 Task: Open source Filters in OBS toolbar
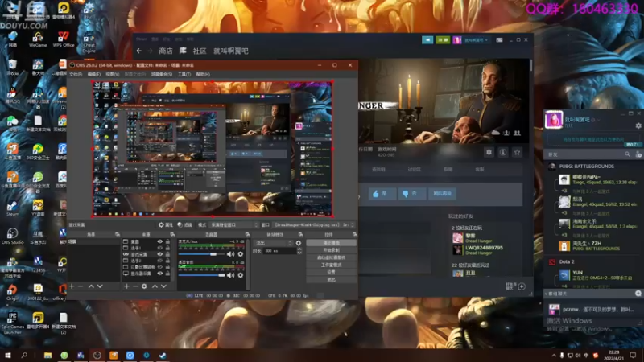click(184, 225)
